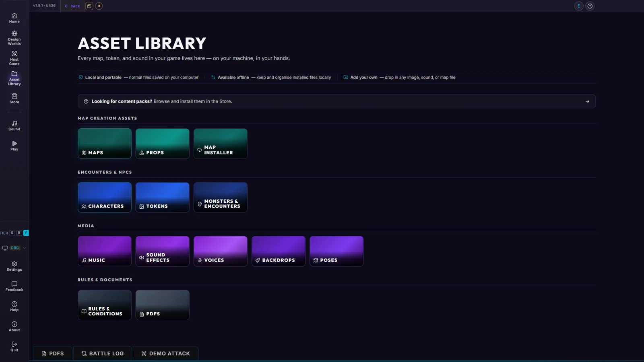Open the Sound Effects card
The width and height of the screenshot is (644, 362).
coord(163,251)
